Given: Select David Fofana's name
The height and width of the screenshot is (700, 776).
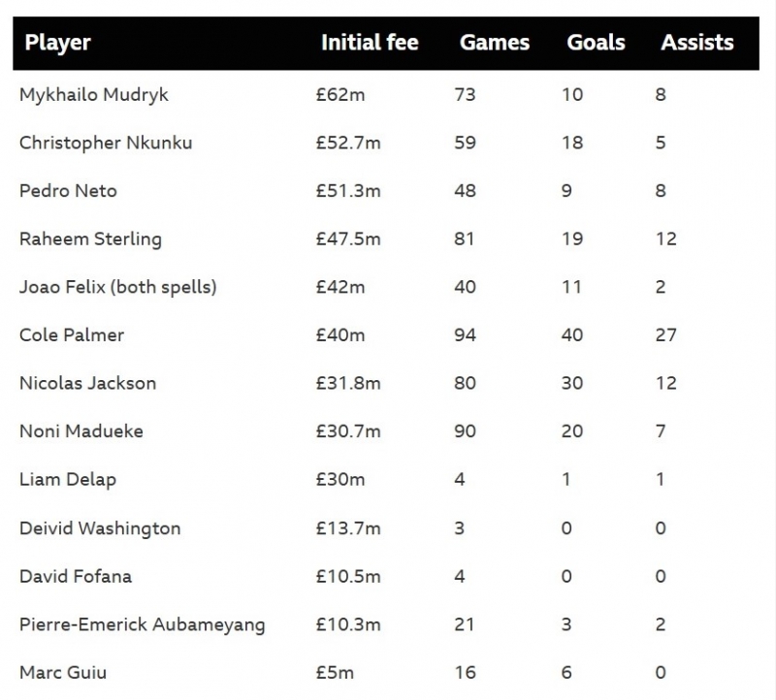Looking at the screenshot, I should pos(76,576).
